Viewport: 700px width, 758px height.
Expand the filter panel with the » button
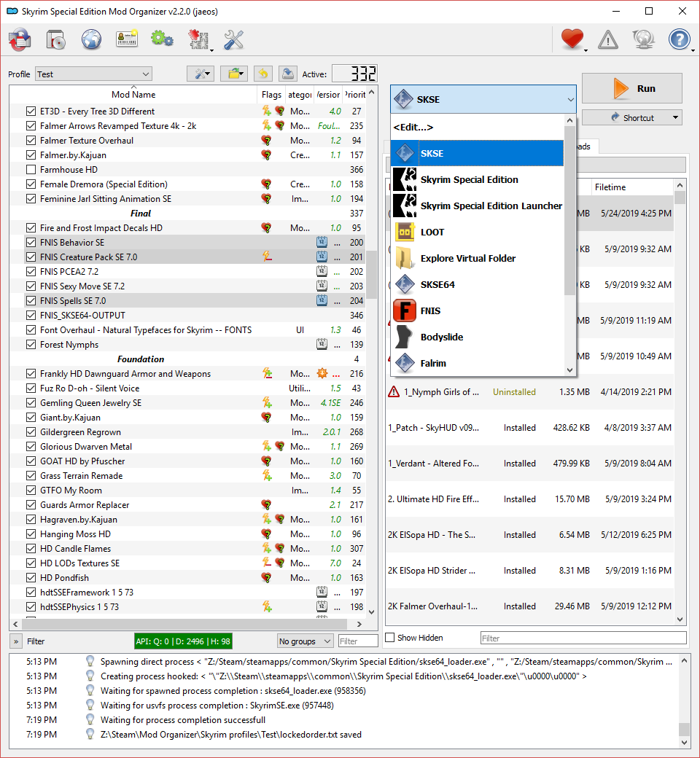(x=16, y=641)
